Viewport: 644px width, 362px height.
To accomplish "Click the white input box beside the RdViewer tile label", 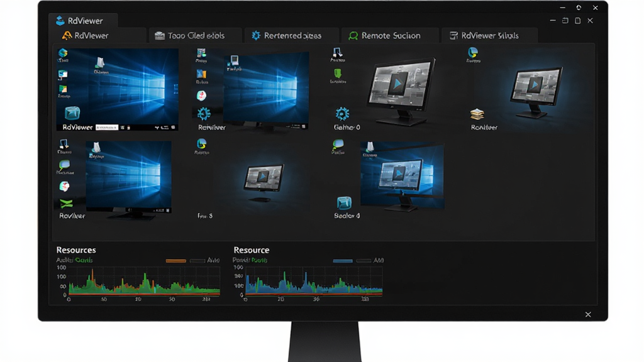I will pyautogui.click(x=107, y=128).
